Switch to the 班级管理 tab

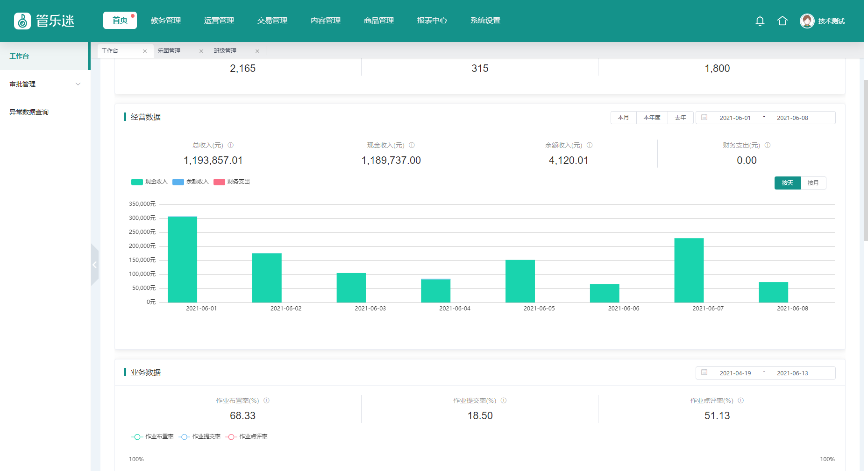coord(225,51)
